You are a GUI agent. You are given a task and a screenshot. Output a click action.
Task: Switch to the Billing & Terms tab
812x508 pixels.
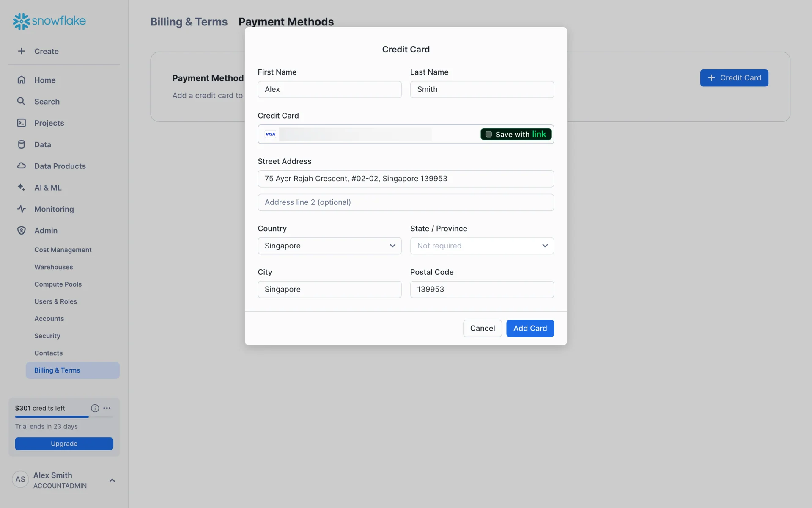click(x=189, y=22)
